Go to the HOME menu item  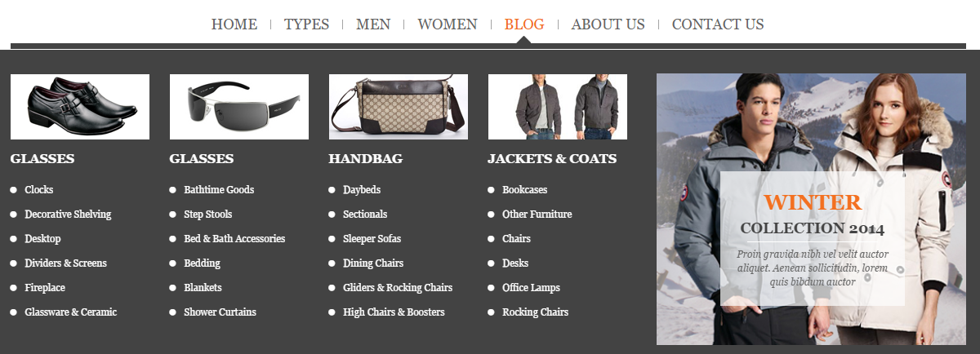[x=234, y=24]
